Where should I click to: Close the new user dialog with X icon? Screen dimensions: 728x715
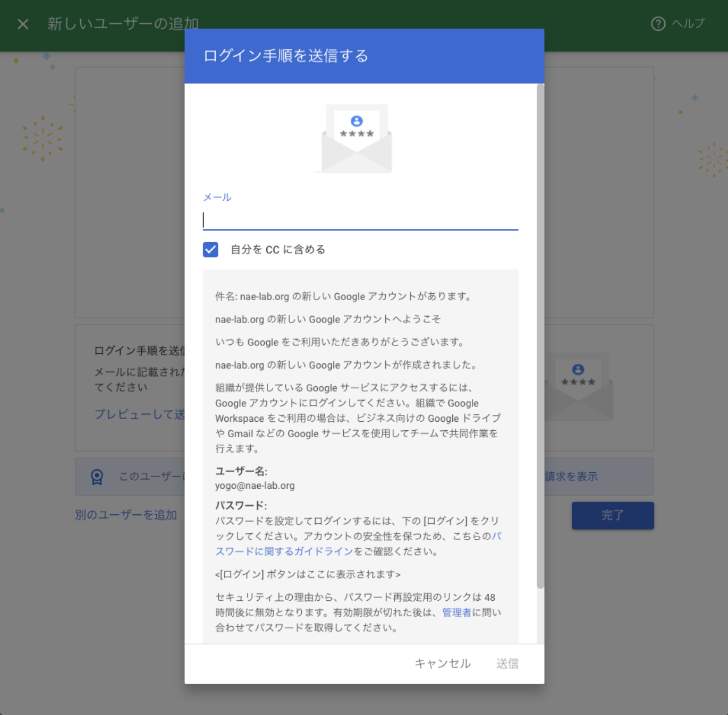click(x=23, y=24)
